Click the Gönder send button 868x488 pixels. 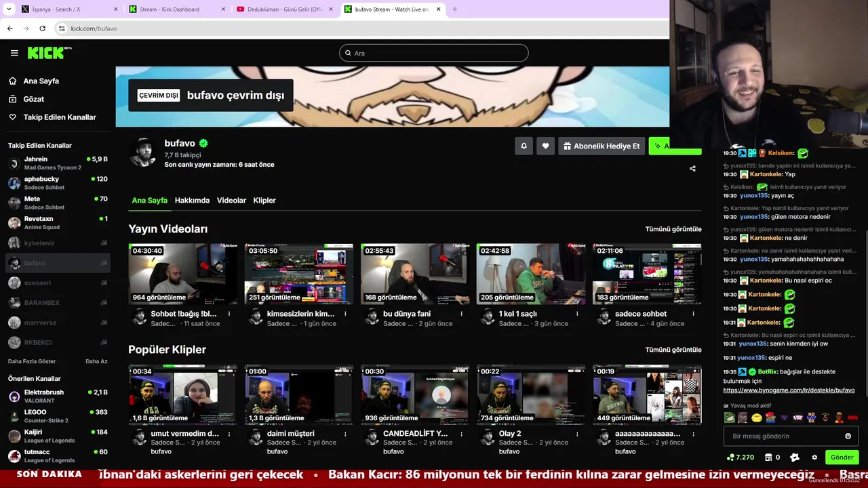tap(842, 457)
